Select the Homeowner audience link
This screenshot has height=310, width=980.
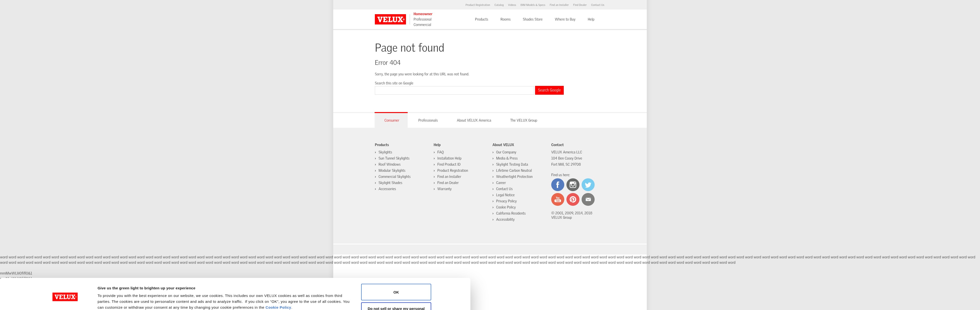(423, 14)
